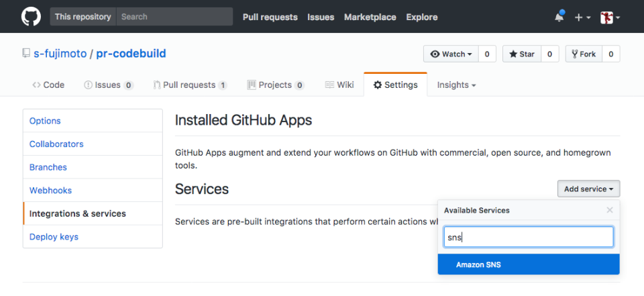Image resolution: width=644 pixels, height=296 pixels.
Task: Open Collaborators in settings sidebar
Action: coord(93,144)
